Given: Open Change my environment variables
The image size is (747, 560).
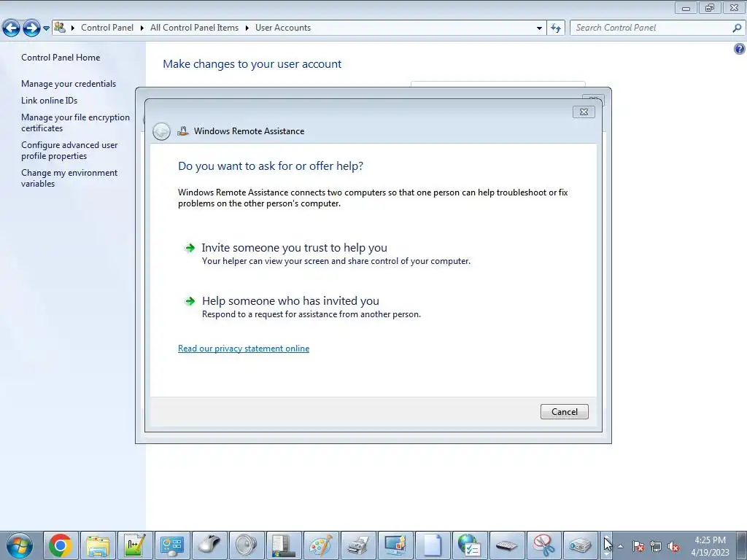Looking at the screenshot, I should 69,178.
